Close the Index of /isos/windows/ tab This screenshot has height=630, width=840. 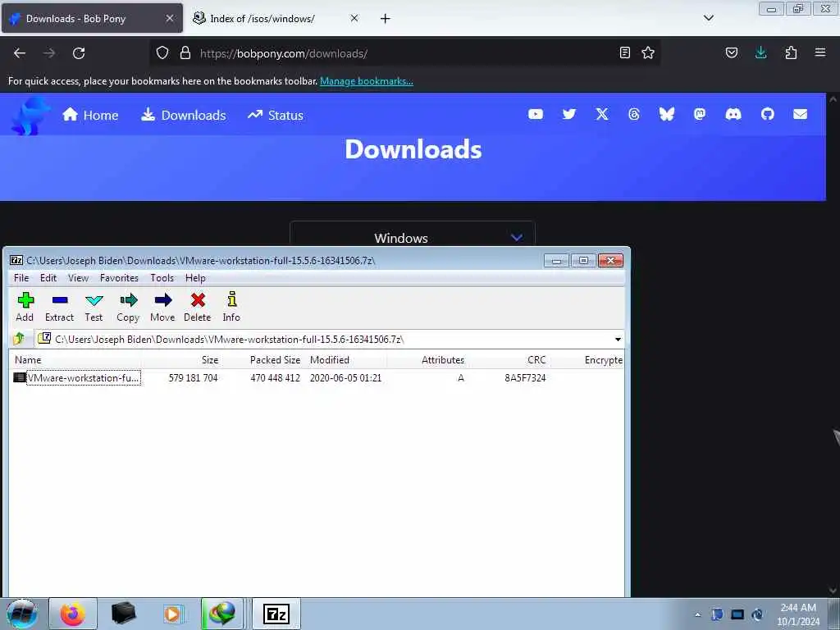click(x=354, y=18)
